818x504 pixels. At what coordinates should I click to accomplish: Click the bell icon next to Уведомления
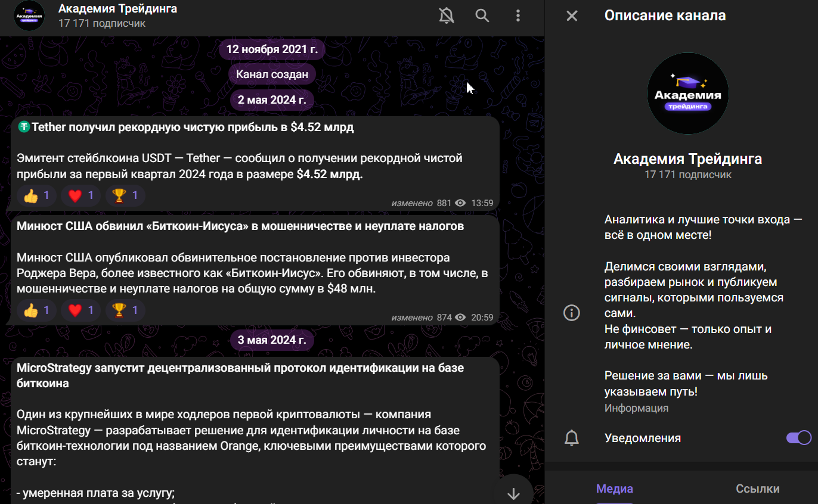click(572, 438)
